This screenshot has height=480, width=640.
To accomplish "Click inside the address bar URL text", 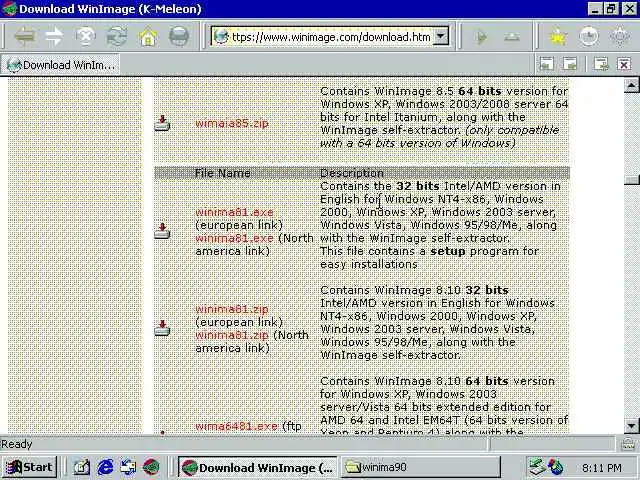I will (x=331, y=37).
